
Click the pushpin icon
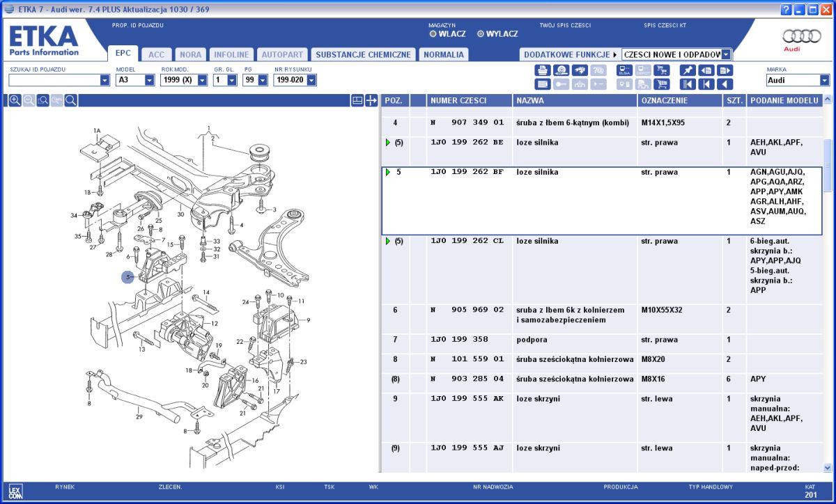coord(688,70)
